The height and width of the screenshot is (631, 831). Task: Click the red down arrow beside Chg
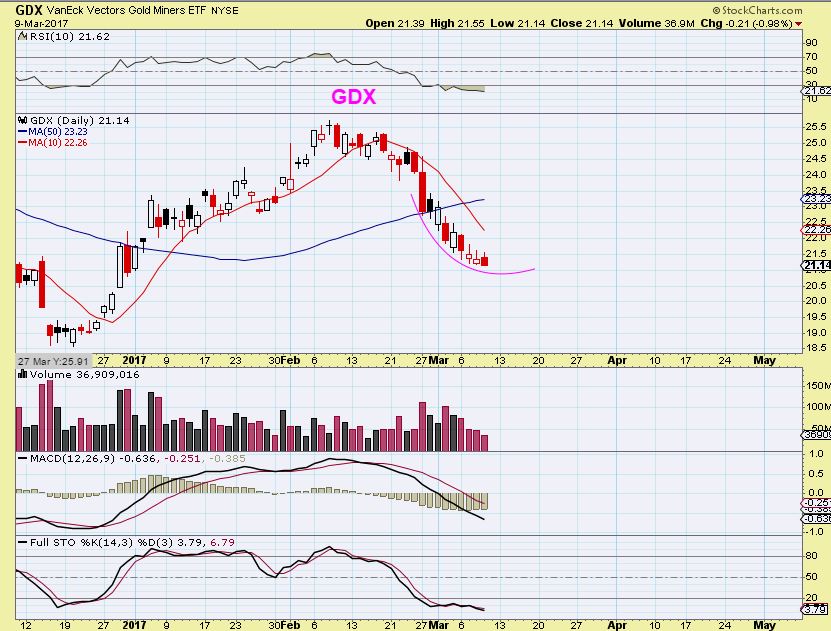pos(798,24)
